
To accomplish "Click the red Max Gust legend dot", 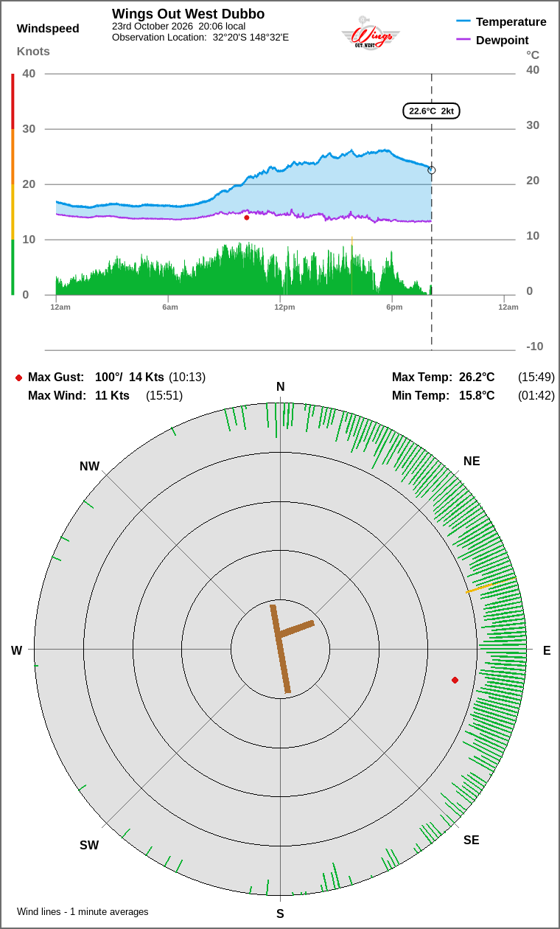I will click(18, 377).
